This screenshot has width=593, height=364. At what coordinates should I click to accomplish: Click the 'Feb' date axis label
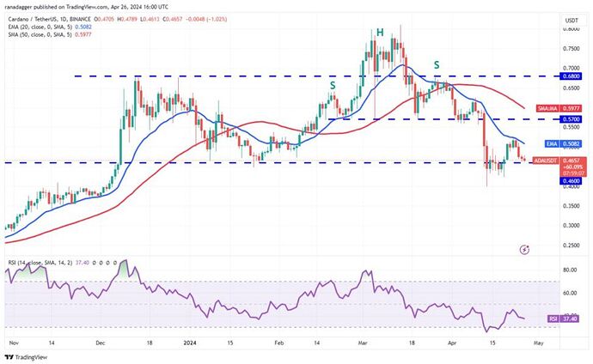[x=278, y=343]
